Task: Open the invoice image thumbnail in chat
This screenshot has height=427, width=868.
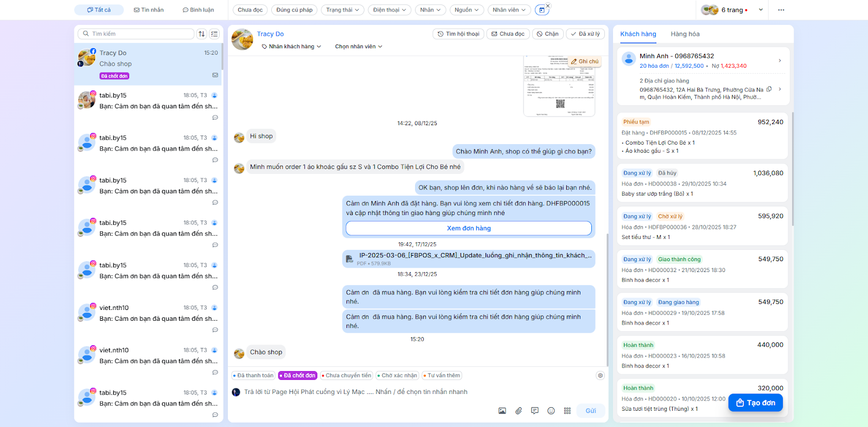Action: 559,86
